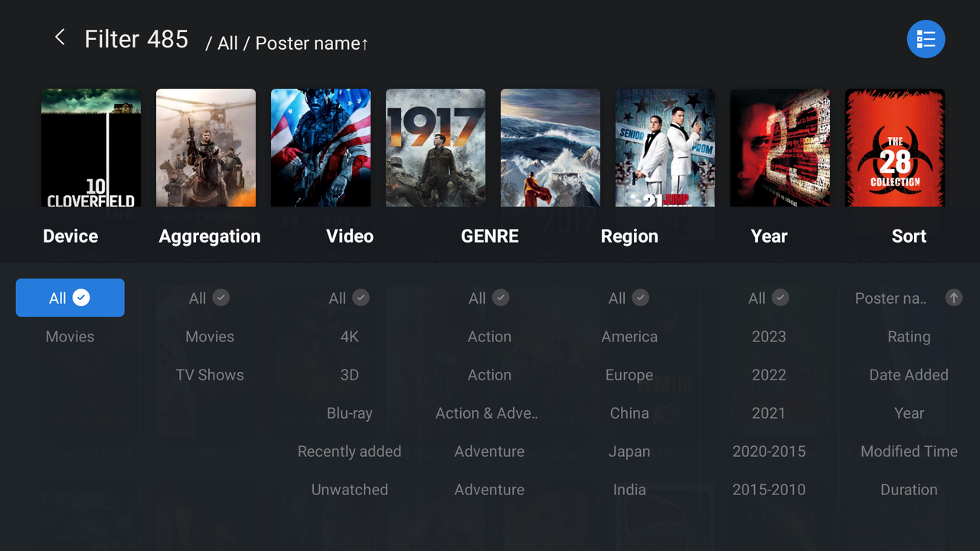Sort by Modified Time
Viewport: 980px width, 551px height.
click(909, 451)
